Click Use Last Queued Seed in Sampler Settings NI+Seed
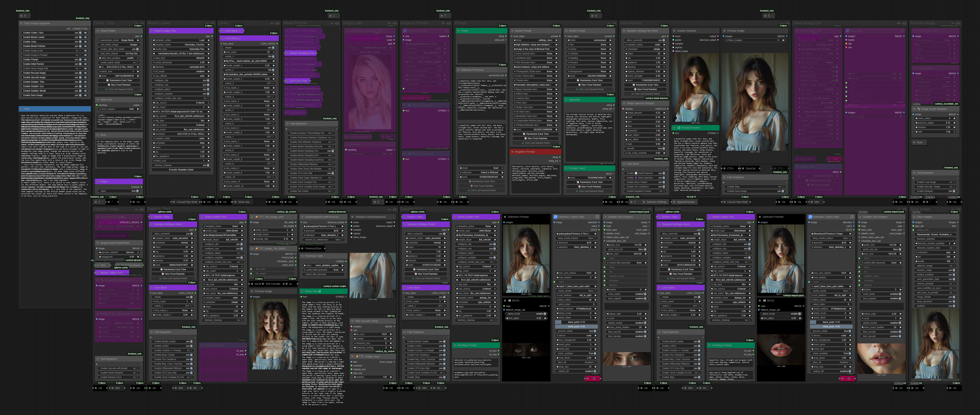 (x=646, y=94)
